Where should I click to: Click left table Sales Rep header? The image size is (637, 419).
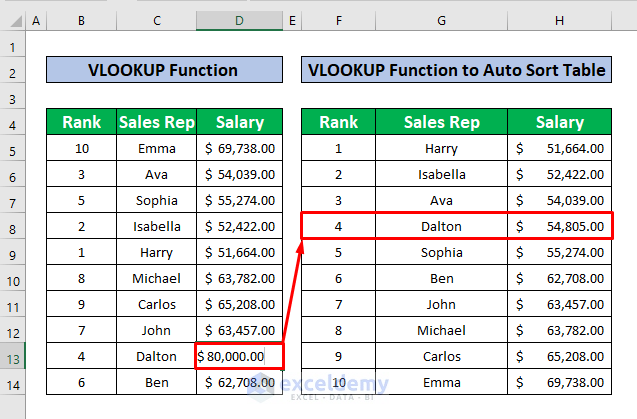point(156,123)
